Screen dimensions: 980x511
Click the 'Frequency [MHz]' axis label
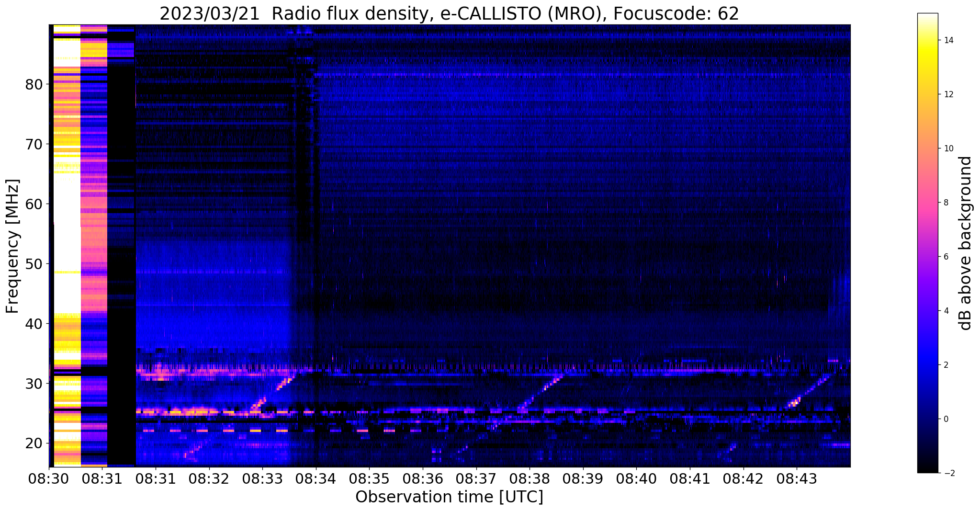click(x=13, y=246)
